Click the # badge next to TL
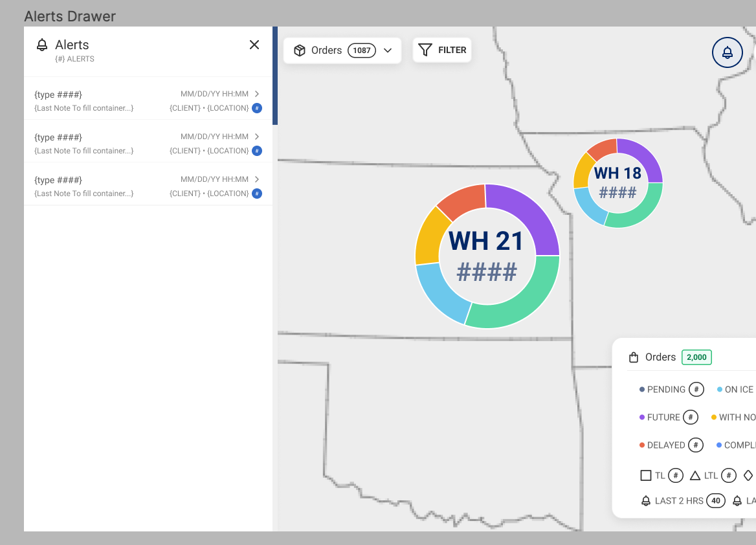 pyautogui.click(x=676, y=476)
